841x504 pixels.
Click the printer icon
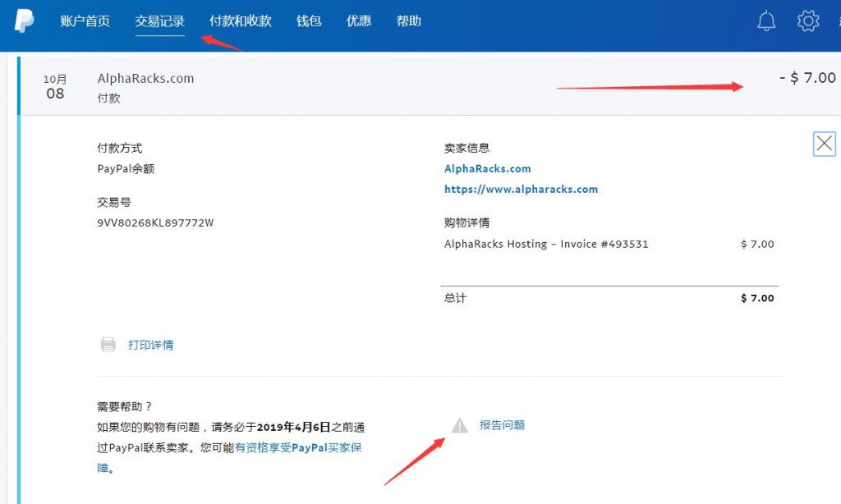(108, 344)
